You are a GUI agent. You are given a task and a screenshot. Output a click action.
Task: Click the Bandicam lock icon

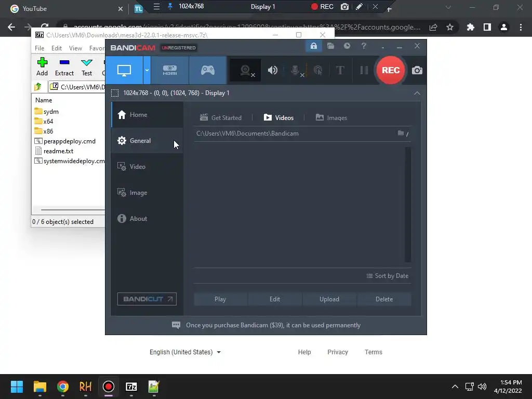tap(313, 46)
